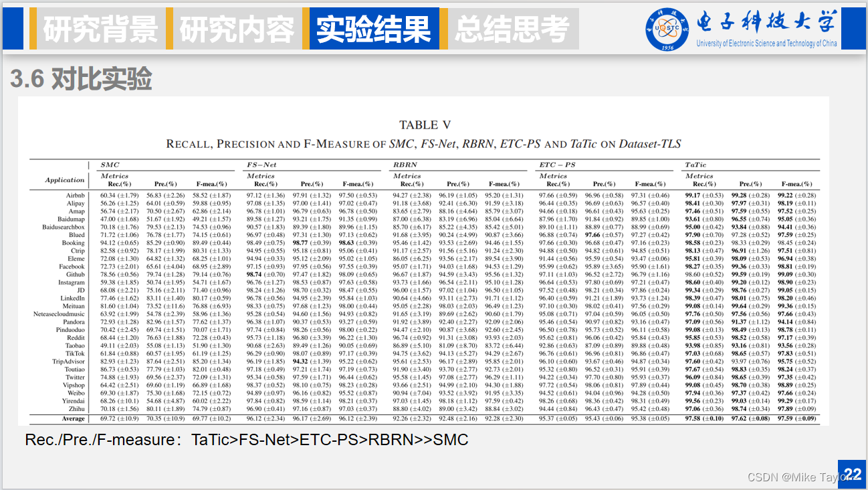Click bold FS-Net TripAdvisor precision 94.32
Viewport: 868px width, 490px height.
pyautogui.click(x=300, y=361)
